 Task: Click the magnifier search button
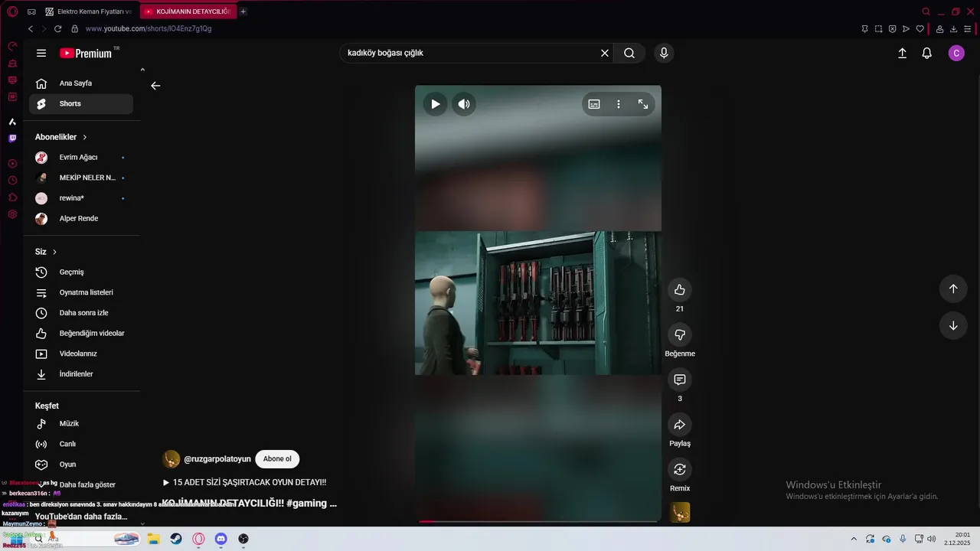[x=629, y=53]
